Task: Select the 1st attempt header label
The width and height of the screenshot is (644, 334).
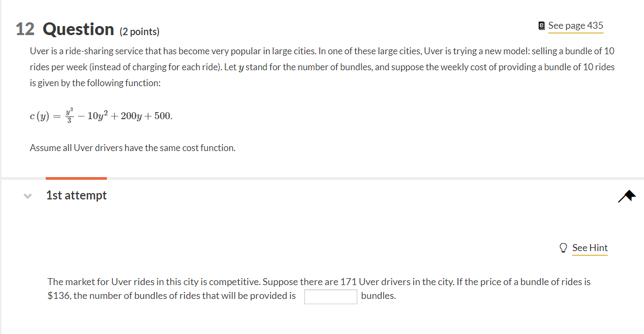Action: click(76, 195)
